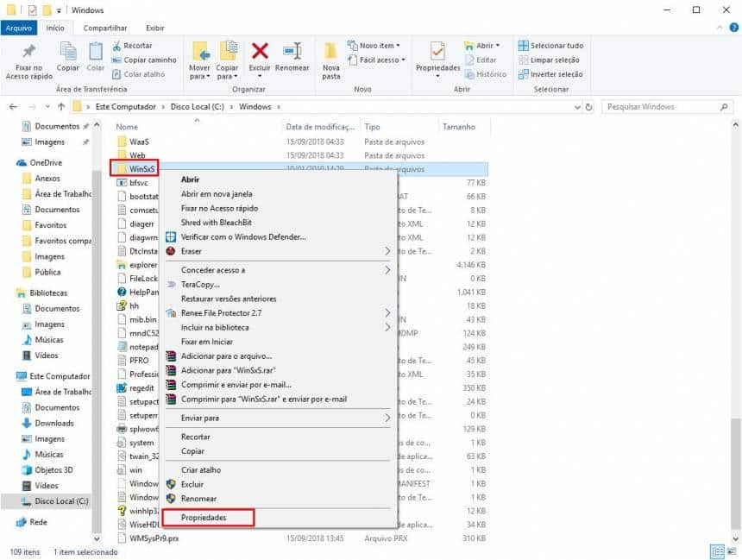Select the WMSysPr9.prx file
Image resolution: width=742 pixels, height=560 pixels.
point(148,538)
